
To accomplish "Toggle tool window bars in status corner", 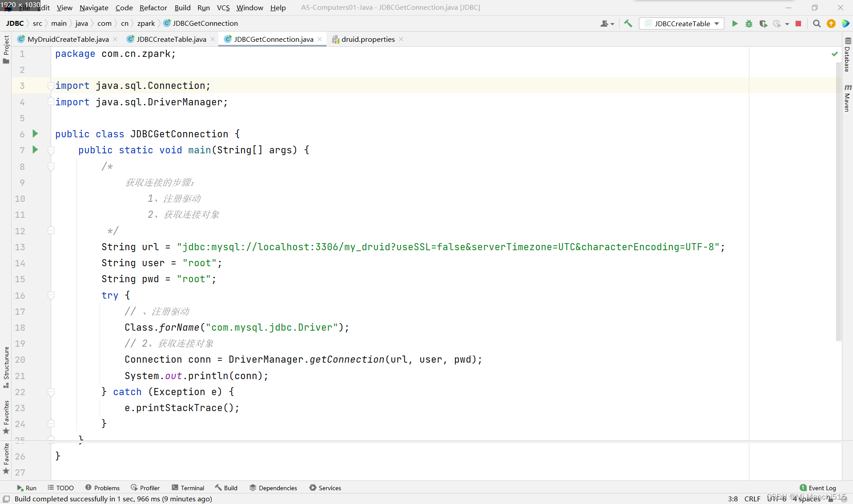I will [6, 499].
